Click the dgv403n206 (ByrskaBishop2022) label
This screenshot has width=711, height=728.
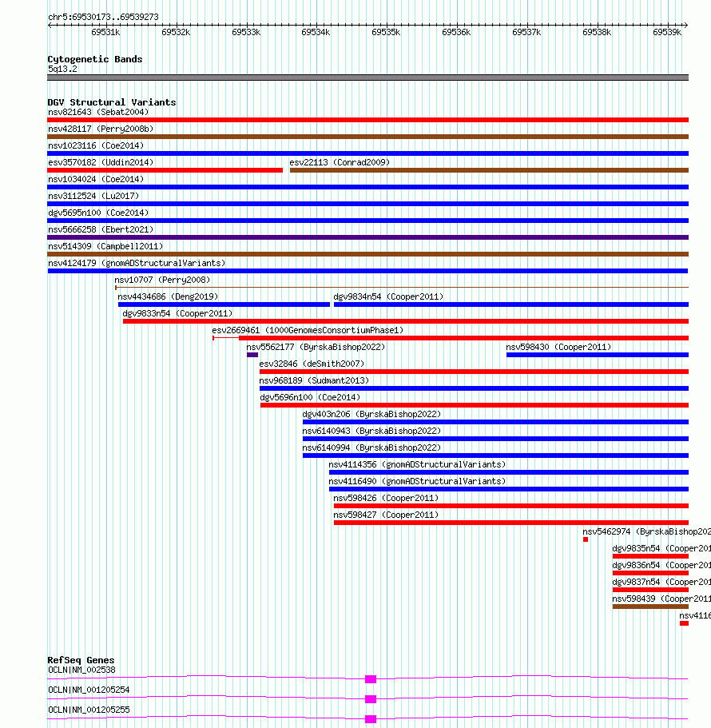point(371,414)
